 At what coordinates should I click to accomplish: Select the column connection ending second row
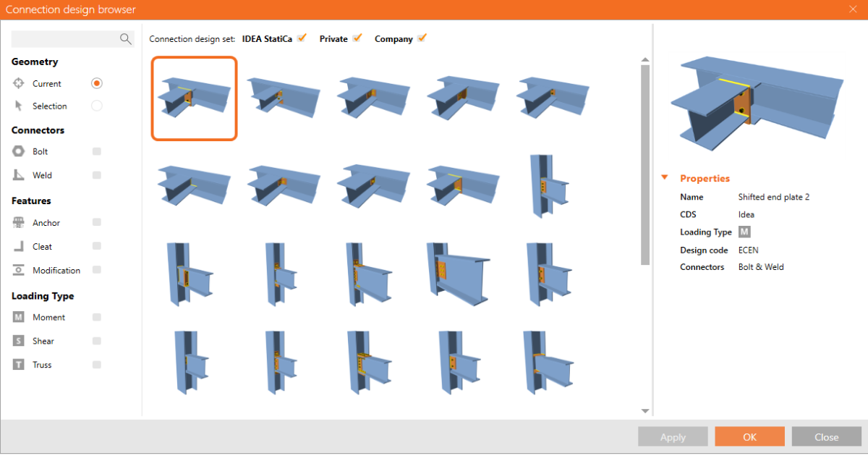(550, 186)
